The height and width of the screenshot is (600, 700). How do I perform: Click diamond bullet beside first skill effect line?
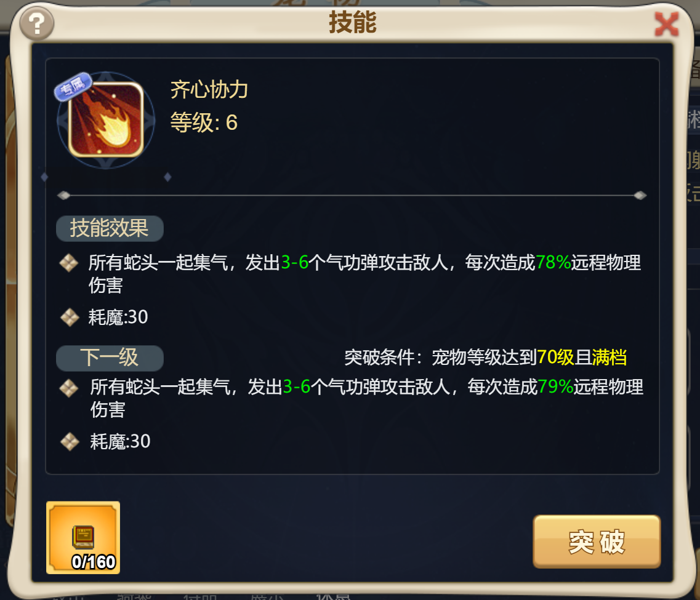tap(69, 263)
